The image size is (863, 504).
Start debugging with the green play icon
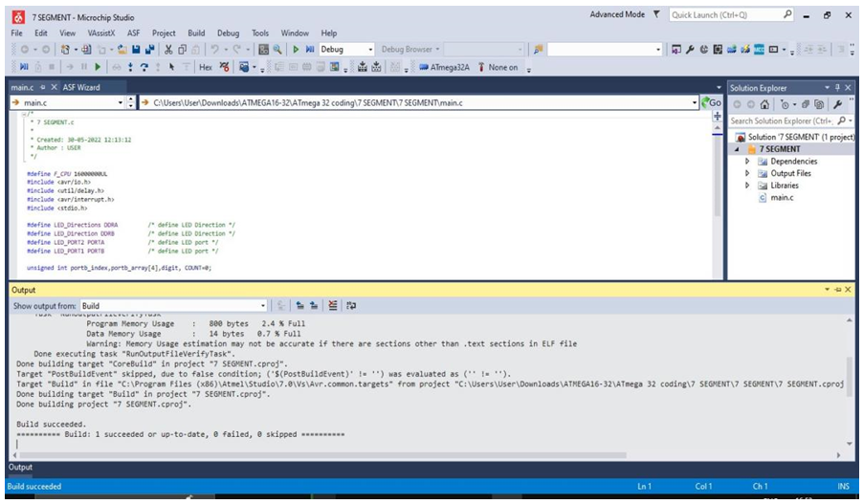coord(296,49)
